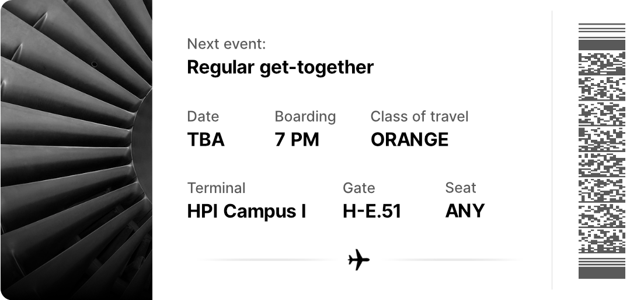Click the "Boarding" field label

(x=305, y=116)
